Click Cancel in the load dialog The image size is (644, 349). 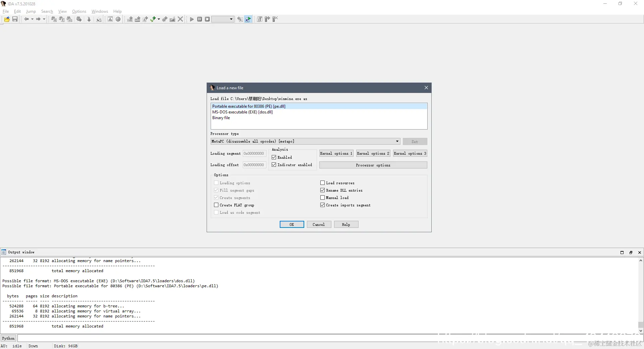click(x=319, y=225)
